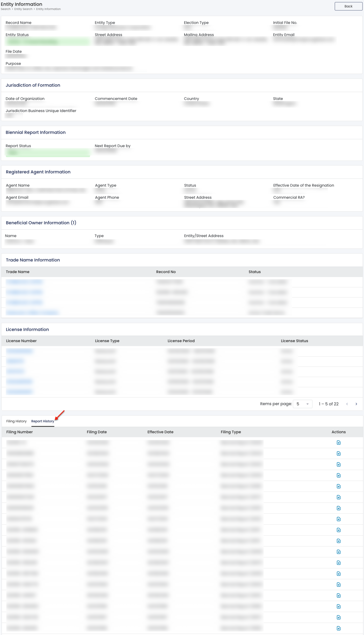Click the "Entity Status" label
The height and width of the screenshot is (635, 364).
17,35
